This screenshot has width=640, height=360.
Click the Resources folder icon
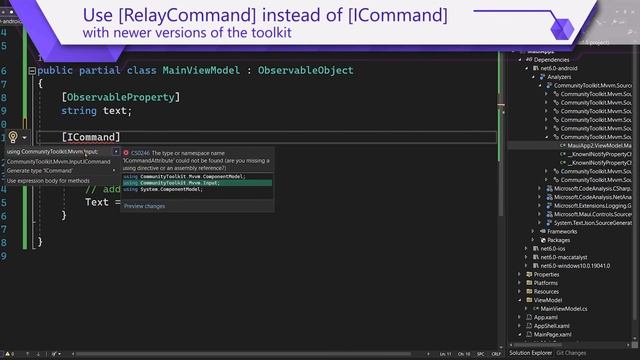529,291
